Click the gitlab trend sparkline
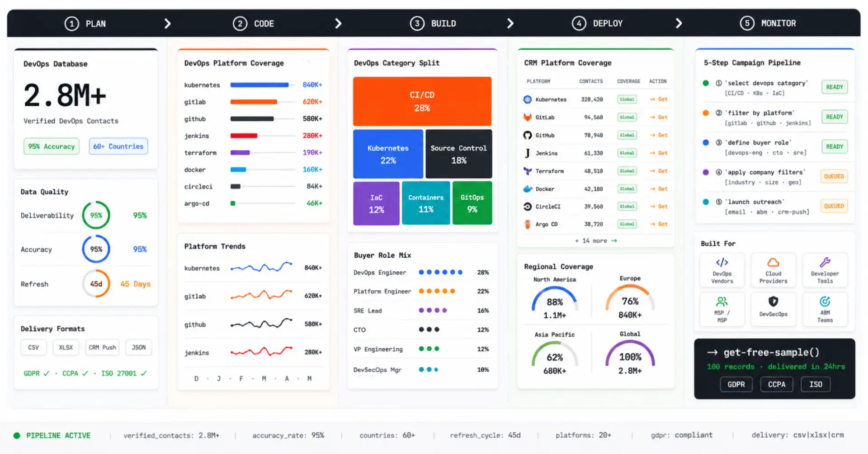 point(261,296)
